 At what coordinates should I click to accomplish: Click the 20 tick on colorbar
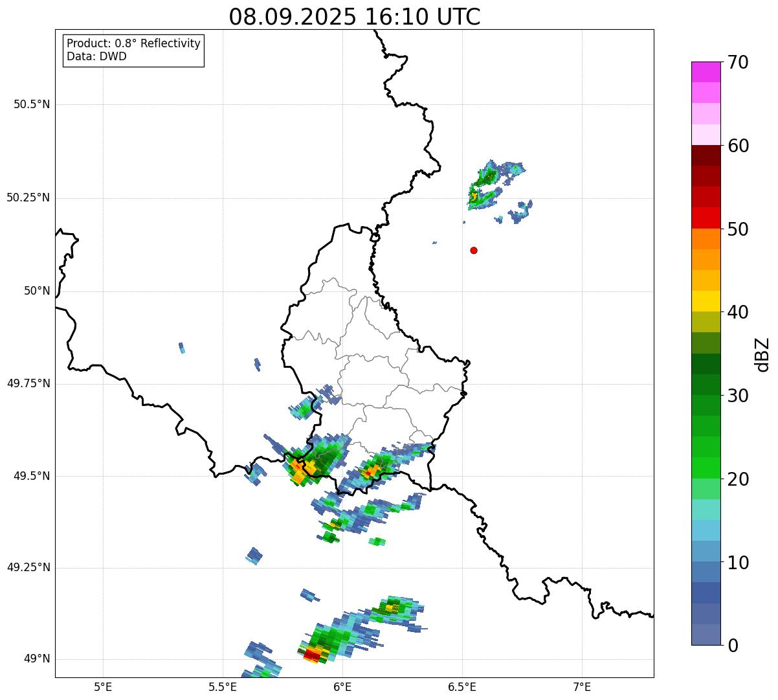(x=738, y=479)
